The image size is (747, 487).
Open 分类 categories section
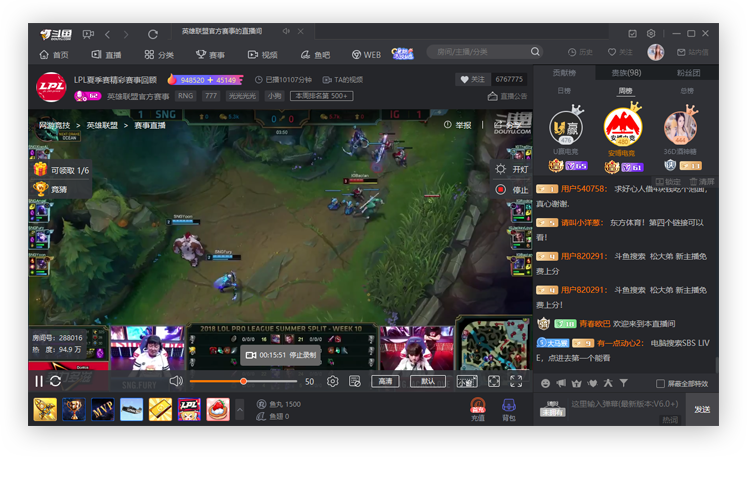point(159,55)
